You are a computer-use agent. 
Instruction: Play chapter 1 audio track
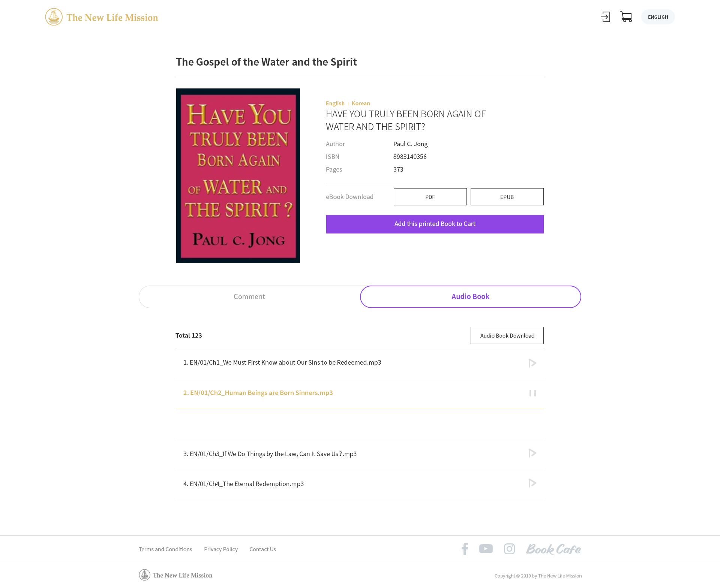point(532,363)
